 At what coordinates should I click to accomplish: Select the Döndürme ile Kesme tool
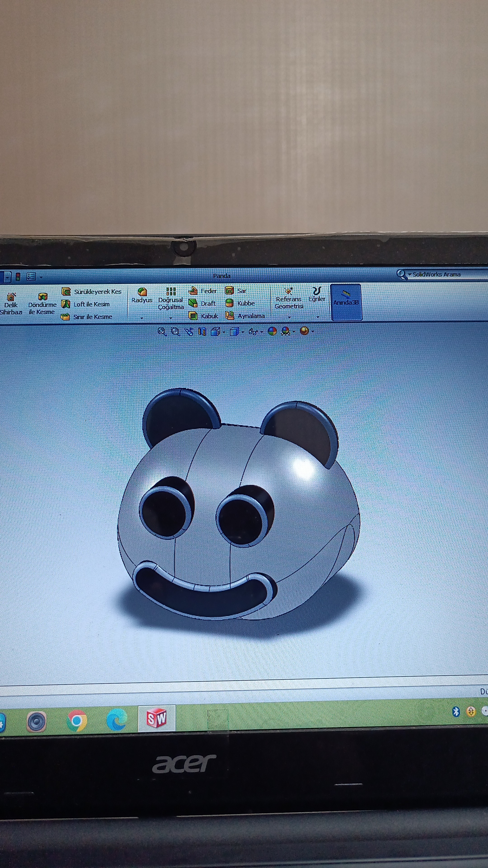[x=42, y=304]
